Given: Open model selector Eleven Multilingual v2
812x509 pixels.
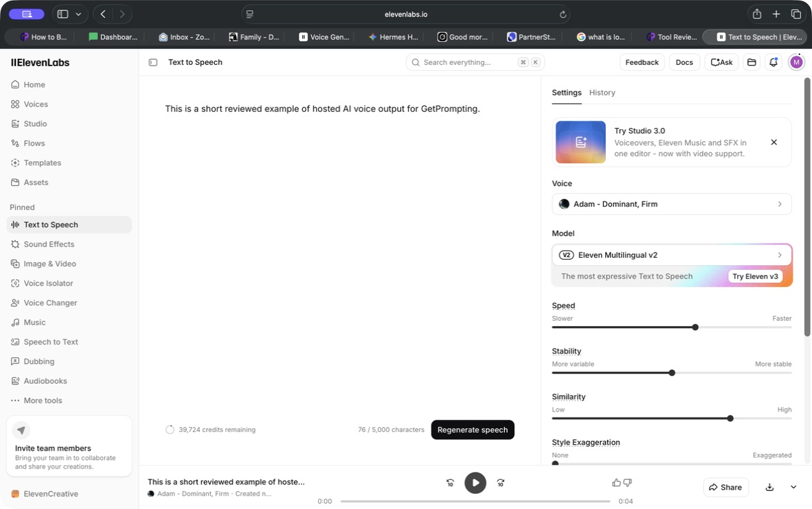Looking at the screenshot, I should (671, 255).
